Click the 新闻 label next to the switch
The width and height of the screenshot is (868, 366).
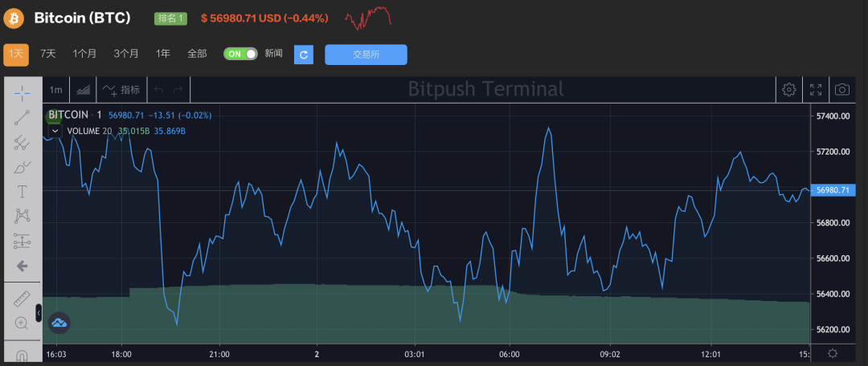click(273, 54)
